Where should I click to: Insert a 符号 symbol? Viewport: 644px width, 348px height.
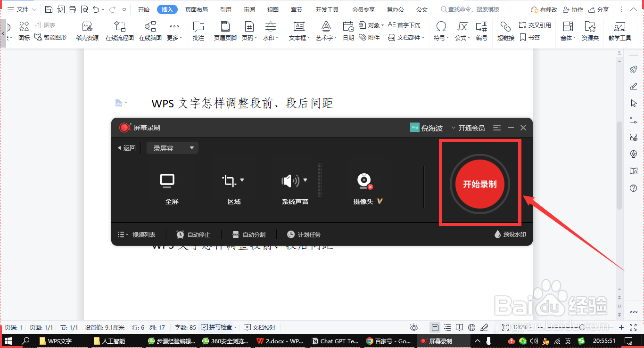pyautogui.click(x=441, y=32)
